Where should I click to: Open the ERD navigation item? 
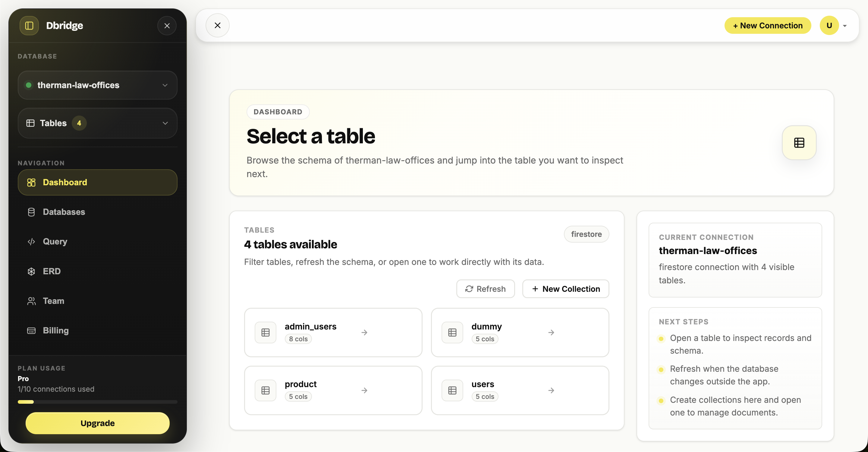tap(52, 271)
